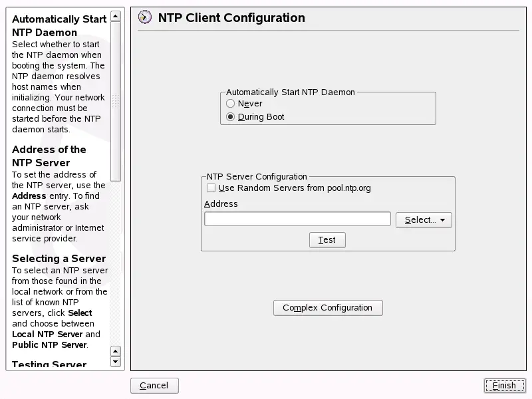Click the clock icon beside NTP Client Configuration title
The image size is (532, 399).
144,18
